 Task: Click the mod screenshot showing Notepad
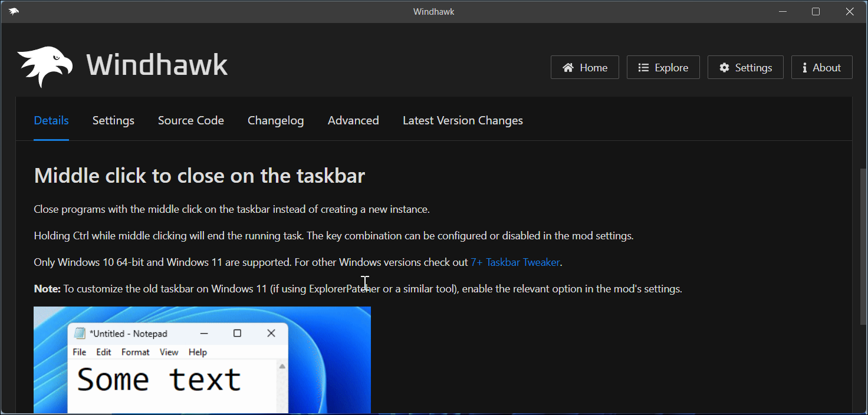pos(202,360)
